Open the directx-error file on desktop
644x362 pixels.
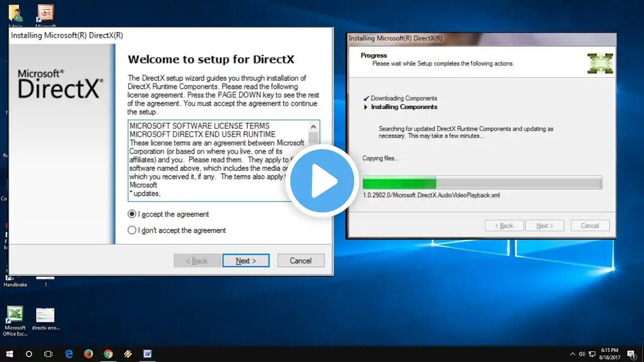coord(45,316)
